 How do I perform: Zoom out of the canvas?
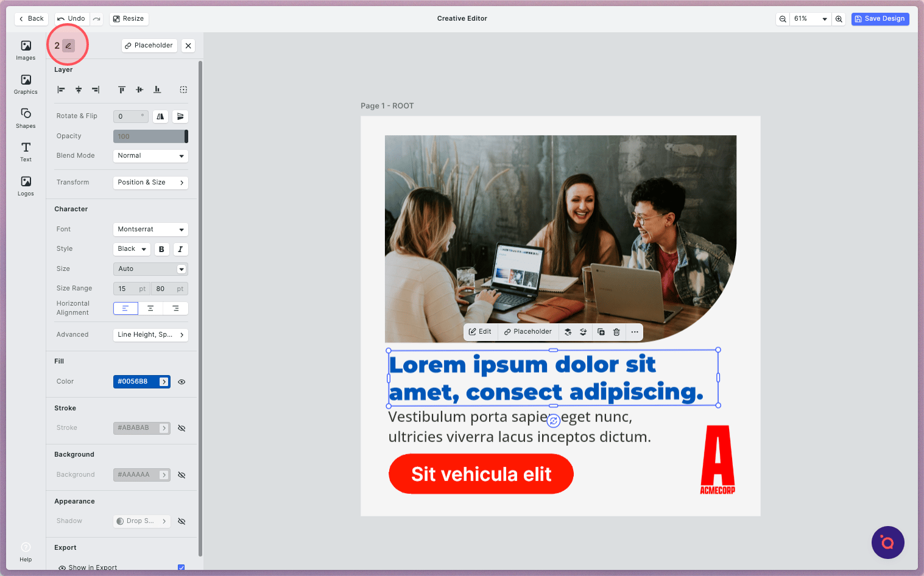coord(783,19)
